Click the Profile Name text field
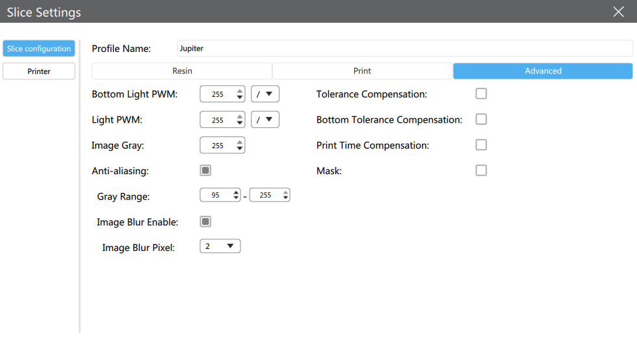Screen dimensions: 637x364 coord(404,48)
